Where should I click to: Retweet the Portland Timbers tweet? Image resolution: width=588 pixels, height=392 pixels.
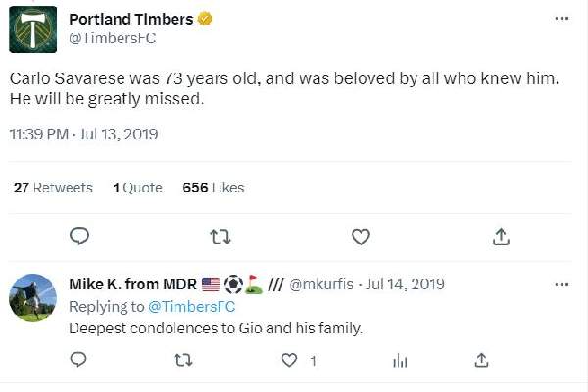click(x=221, y=236)
